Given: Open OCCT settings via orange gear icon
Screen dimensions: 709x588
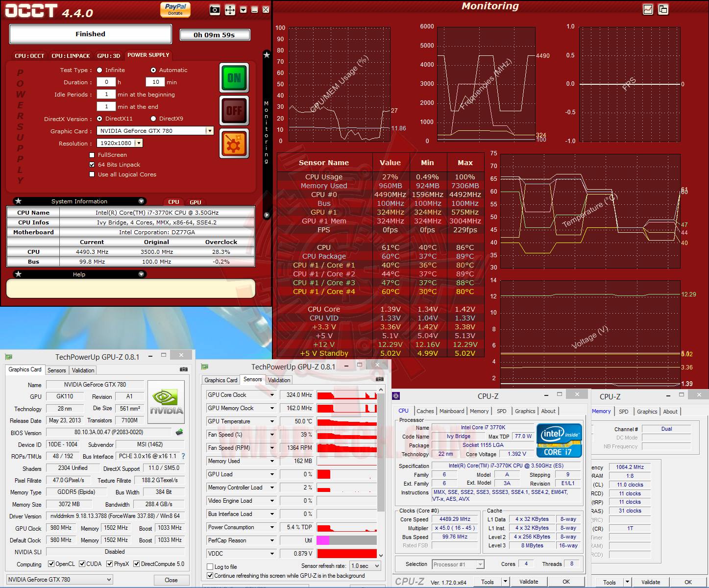Looking at the screenshot, I should 234,144.
